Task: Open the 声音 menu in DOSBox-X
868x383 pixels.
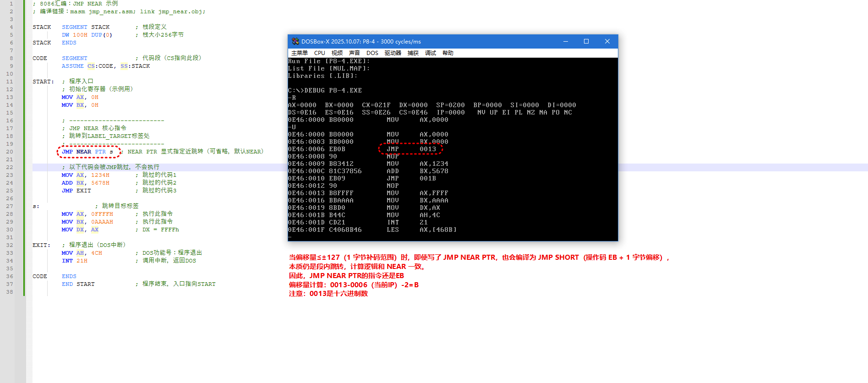Action: tap(355, 53)
